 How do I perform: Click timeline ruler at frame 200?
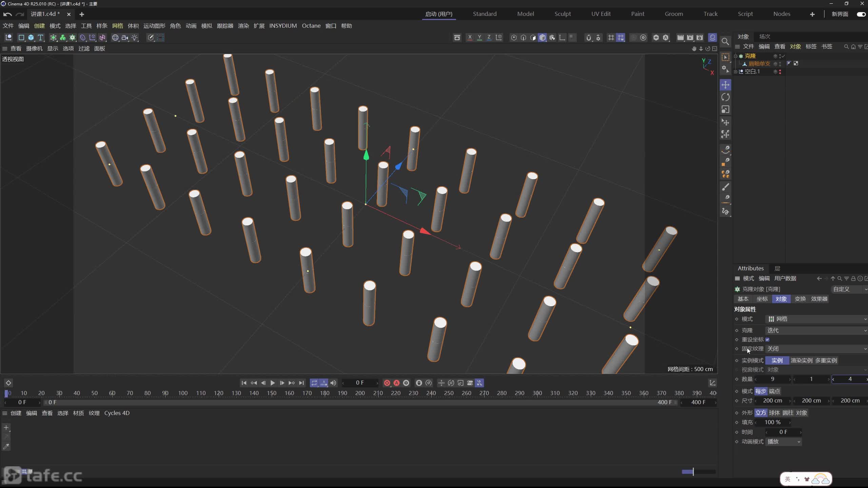(360, 393)
